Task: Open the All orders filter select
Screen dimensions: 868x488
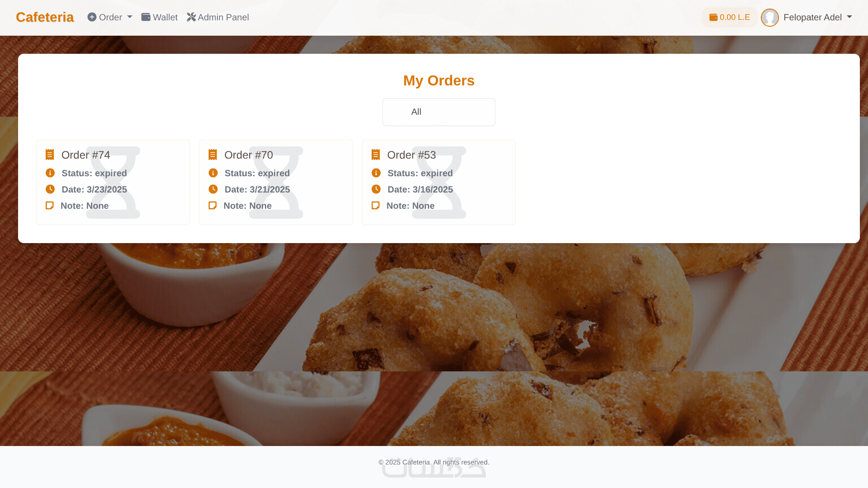Action: 439,112
